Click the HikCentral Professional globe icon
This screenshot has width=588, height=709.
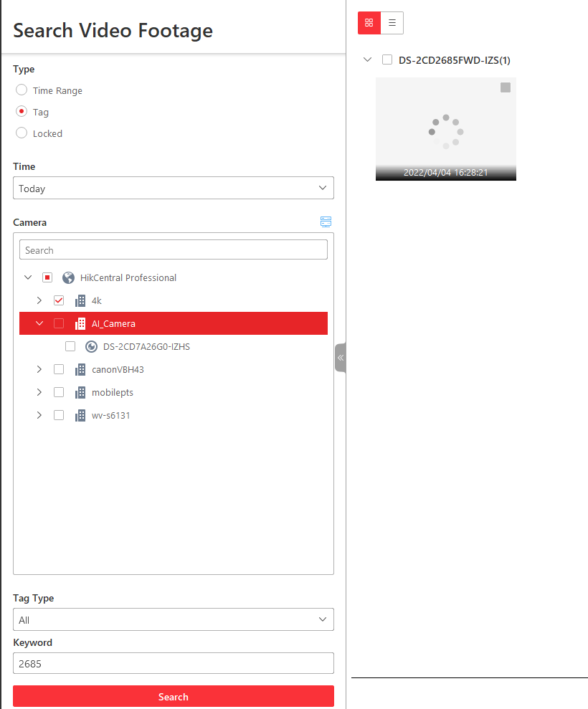pos(69,278)
